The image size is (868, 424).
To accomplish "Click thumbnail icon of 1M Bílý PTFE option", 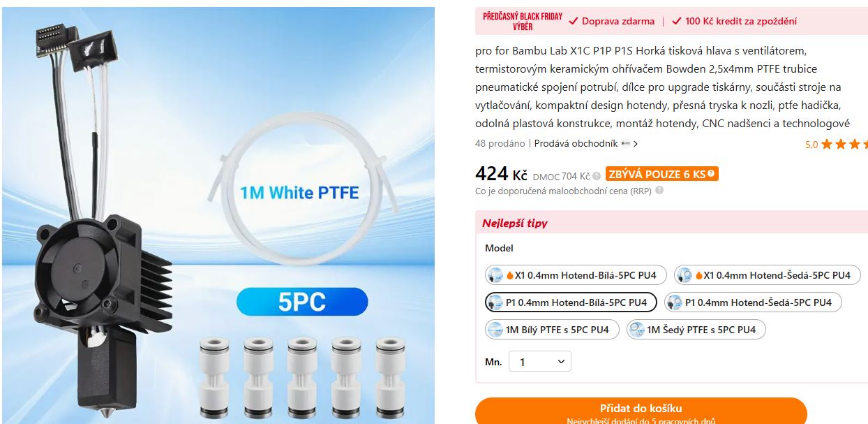I will point(495,330).
